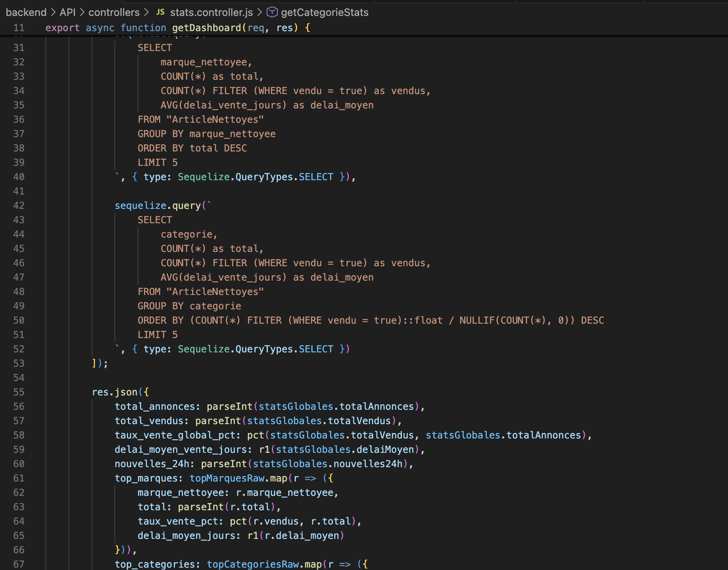The width and height of the screenshot is (728, 570).
Task: Click ArticleNettoyes table name on line 36
Action: (214, 119)
